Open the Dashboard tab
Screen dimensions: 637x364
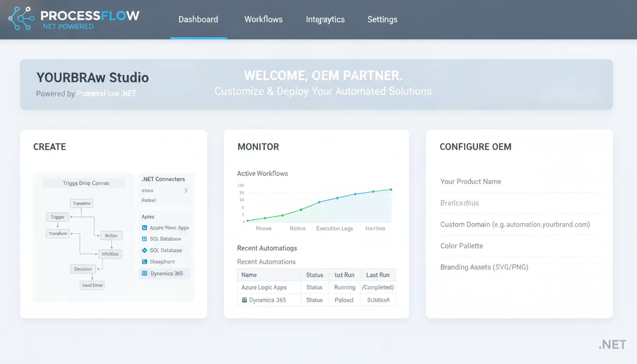tap(198, 19)
